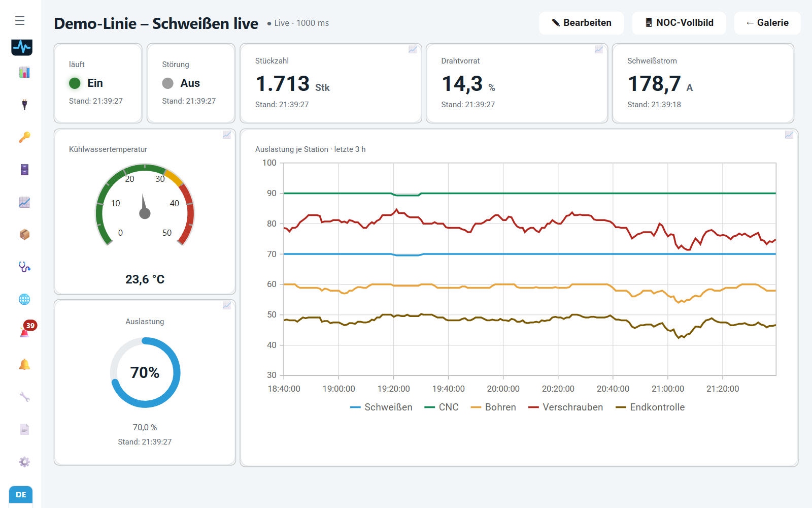The image size is (812, 508).
Task: Open chart icon on Drahtvorrat card
Action: 599,50
